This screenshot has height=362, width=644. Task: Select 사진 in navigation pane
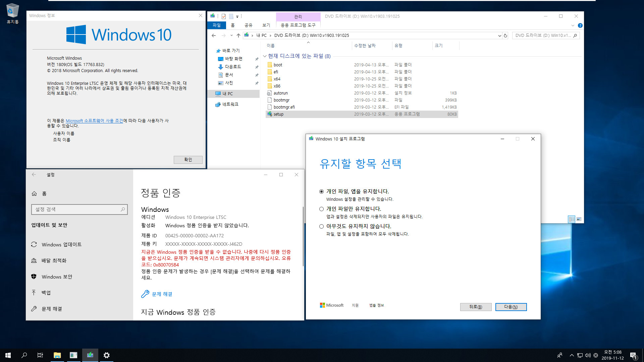[x=229, y=83]
